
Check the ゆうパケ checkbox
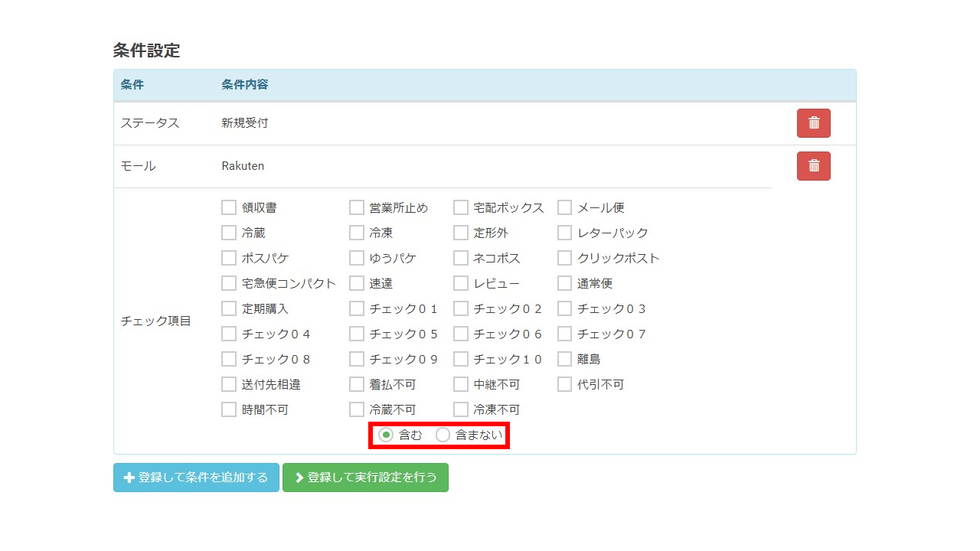[357, 258]
